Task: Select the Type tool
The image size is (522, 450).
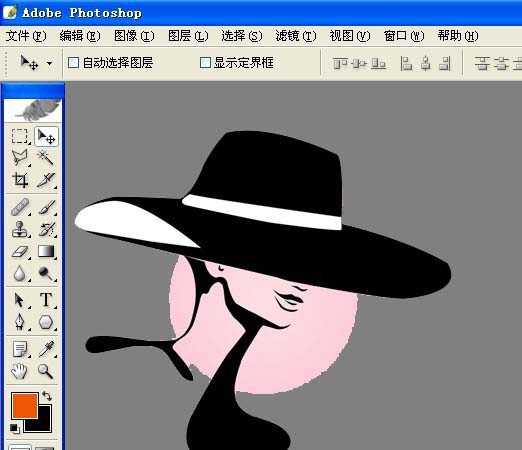Action: (x=46, y=300)
